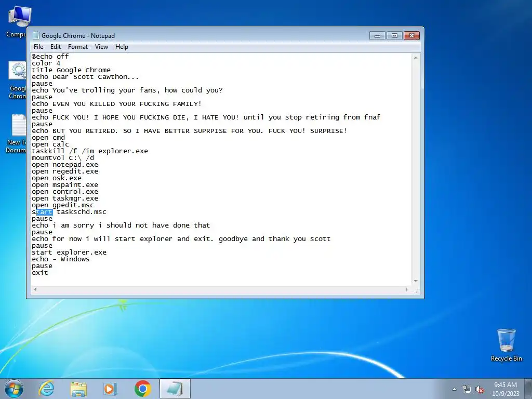Viewport: 532px width, 399px height.
Task: Click the line 'start explorer.exe'
Action: (x=69, y=252)
